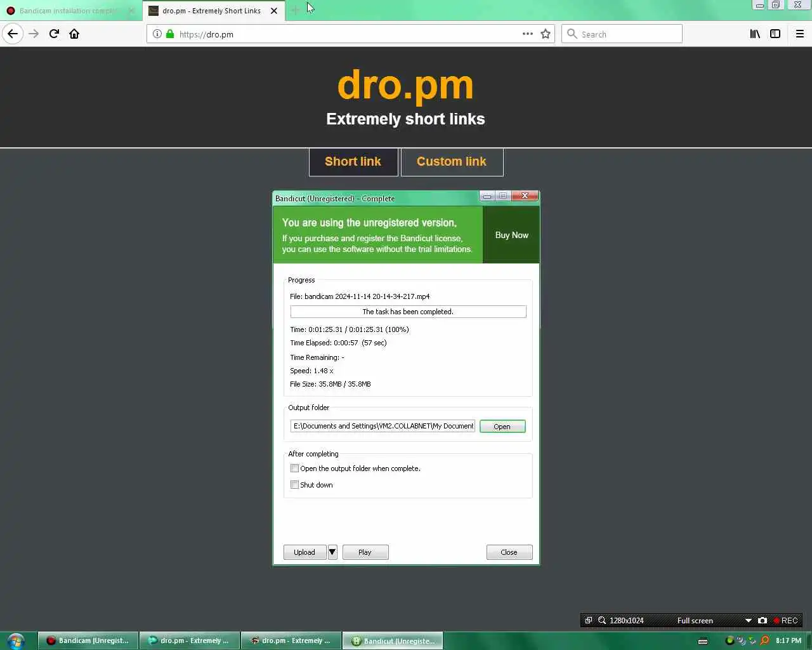
Task: Toggle the Firefox sidebar icon
Action: (x=775, y=34)
